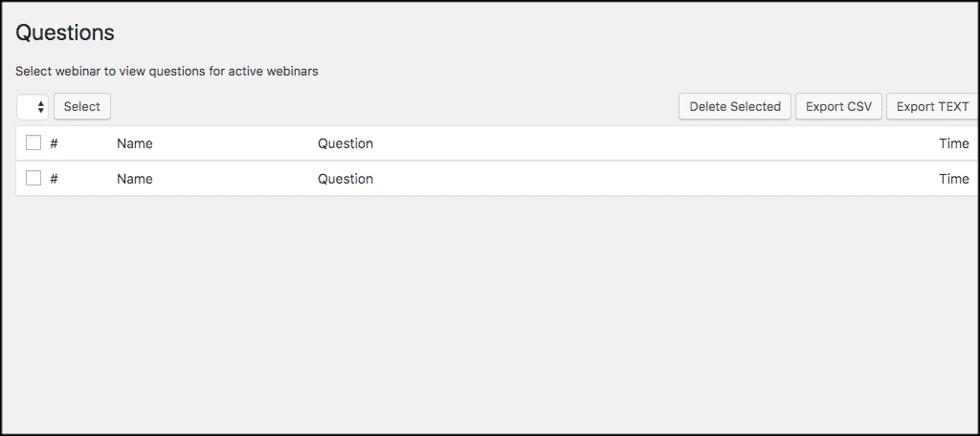Click the Name column in the header row
Screen dimensions: 980x436
pos(135,143)
